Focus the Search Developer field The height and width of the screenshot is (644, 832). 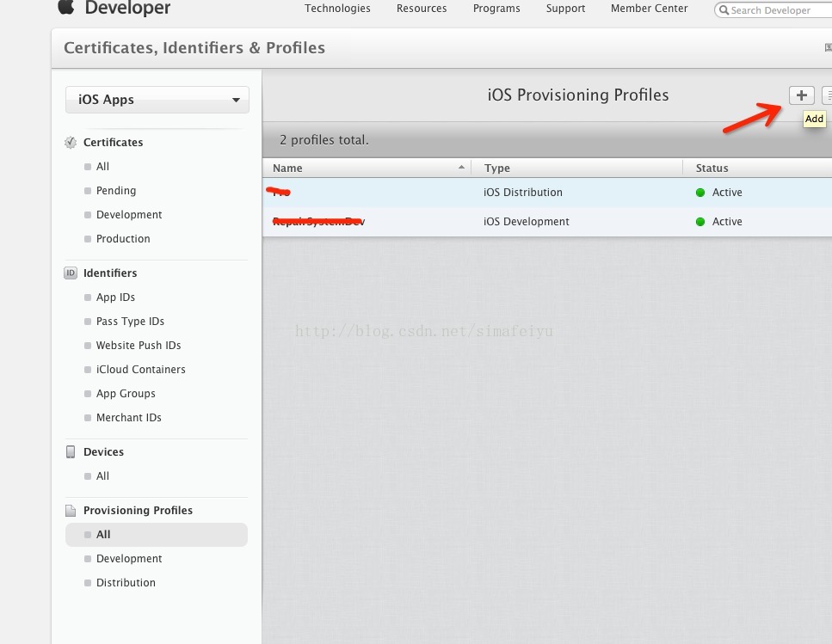[774, 10]
